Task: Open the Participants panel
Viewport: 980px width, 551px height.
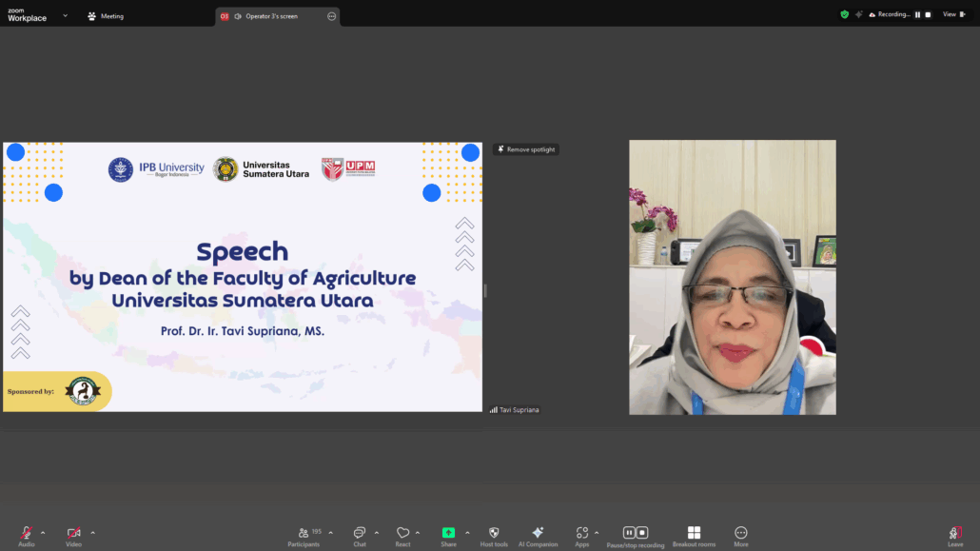Action: pyautogui.click(x=304, y=534)
